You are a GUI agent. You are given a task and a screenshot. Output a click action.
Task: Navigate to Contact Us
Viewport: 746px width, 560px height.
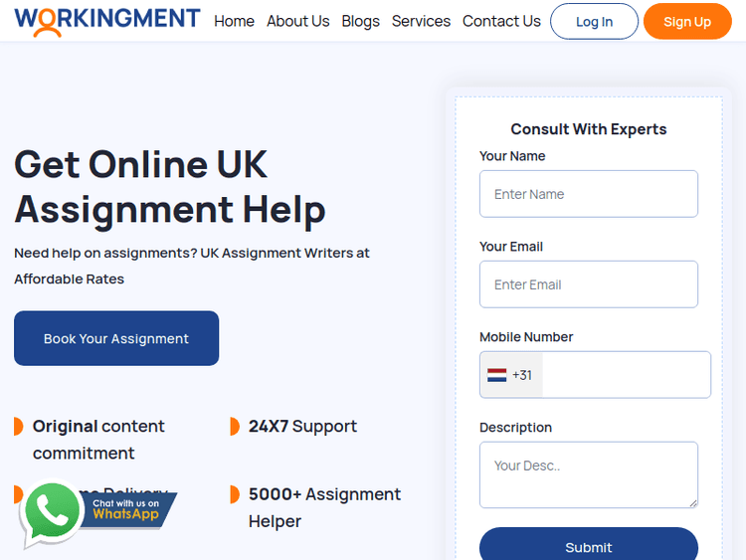[501, 21]
